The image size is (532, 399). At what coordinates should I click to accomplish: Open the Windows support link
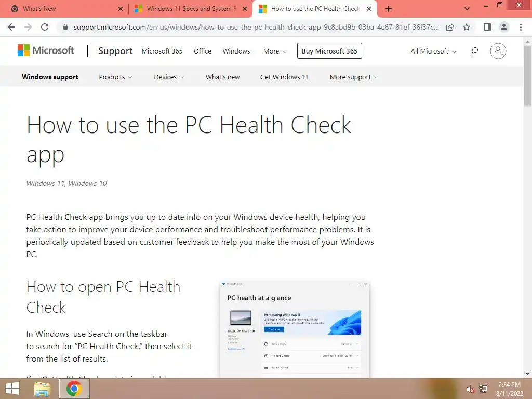tap(50, 77)
